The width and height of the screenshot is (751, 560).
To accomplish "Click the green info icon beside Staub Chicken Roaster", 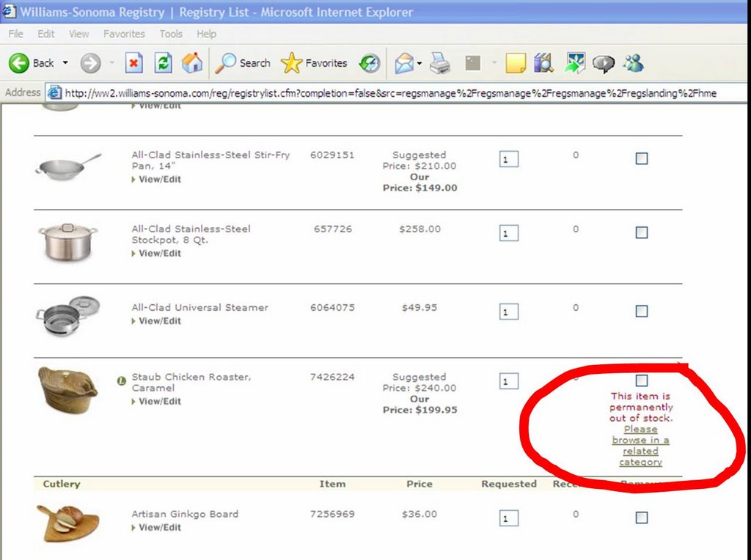I will (121, 381).
